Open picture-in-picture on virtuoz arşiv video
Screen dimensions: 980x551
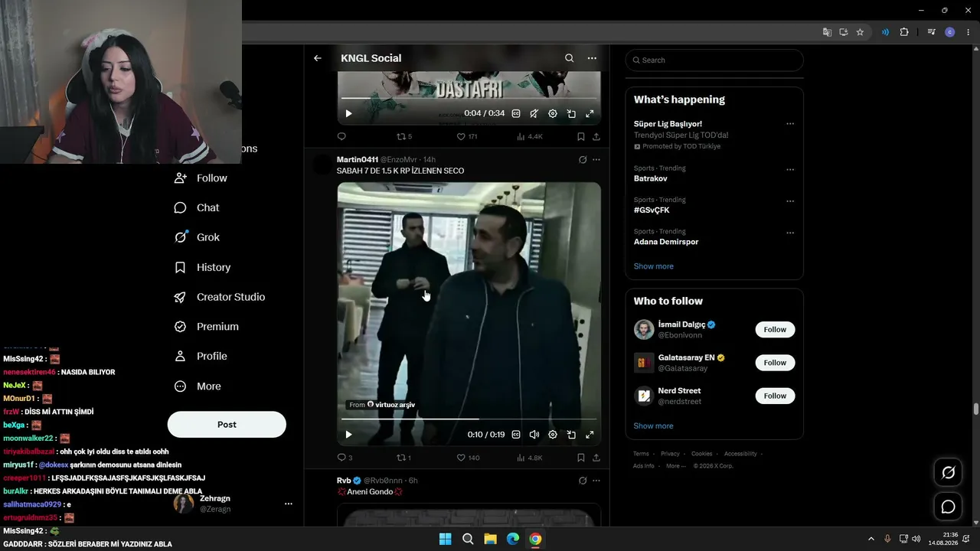(x=571, y=435)
